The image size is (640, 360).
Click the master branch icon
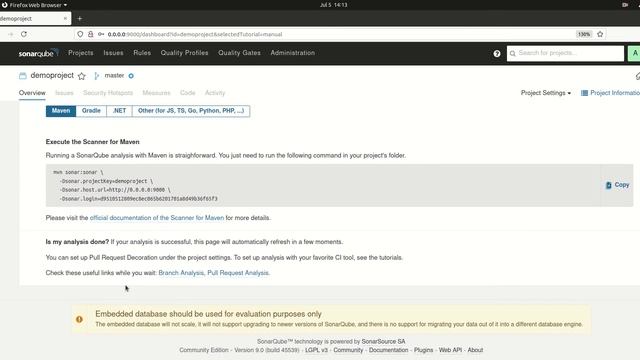[97, 76]
